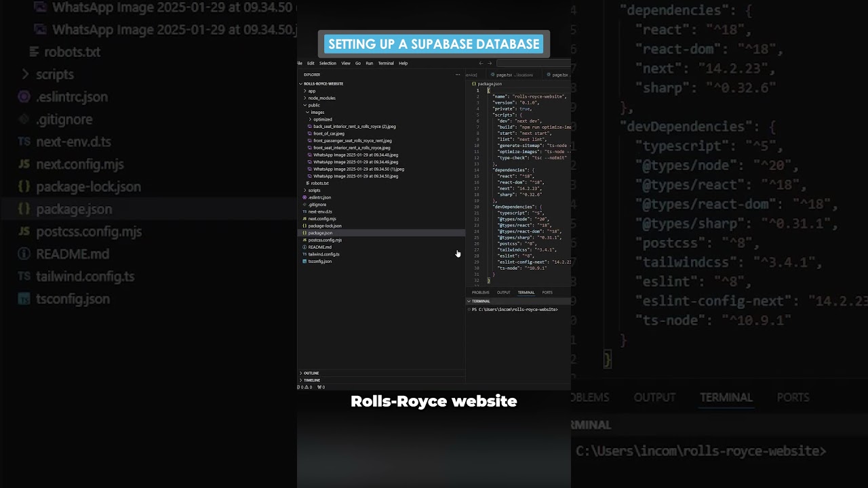Open the Terminal menu
The image size is (868, 488).
tap(386, 63)
